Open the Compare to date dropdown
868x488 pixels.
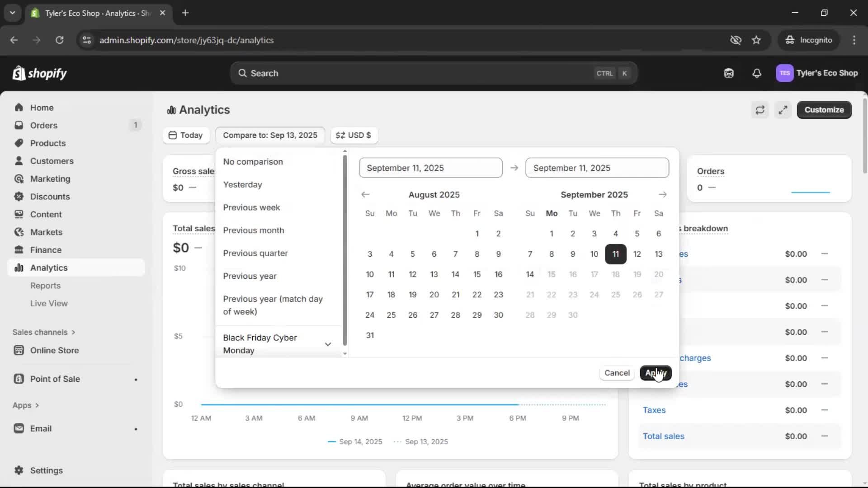pyautogui.click(x=270, y=135)
